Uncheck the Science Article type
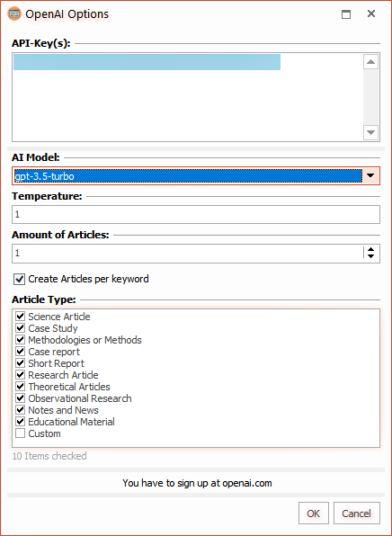The width and height of the screenshot is (392, 536). [x=20, y=317]
